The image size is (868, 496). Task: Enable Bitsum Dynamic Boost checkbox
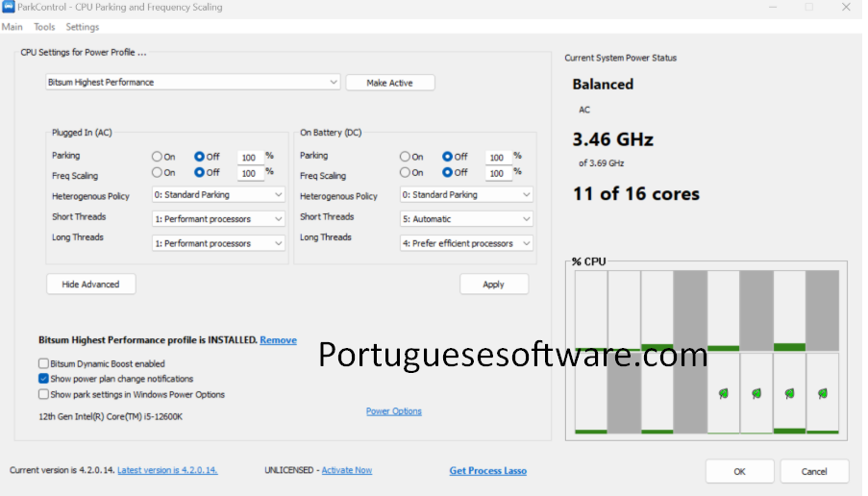click(43, 364)
